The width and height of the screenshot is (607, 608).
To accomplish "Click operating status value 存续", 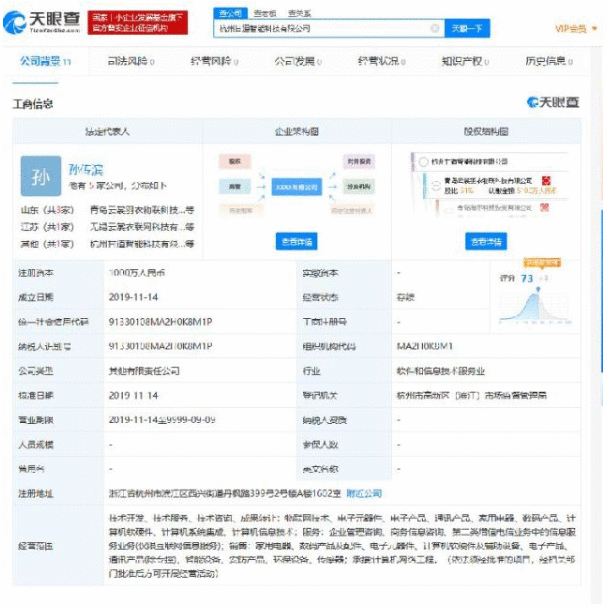I will [x=405, y=297].
